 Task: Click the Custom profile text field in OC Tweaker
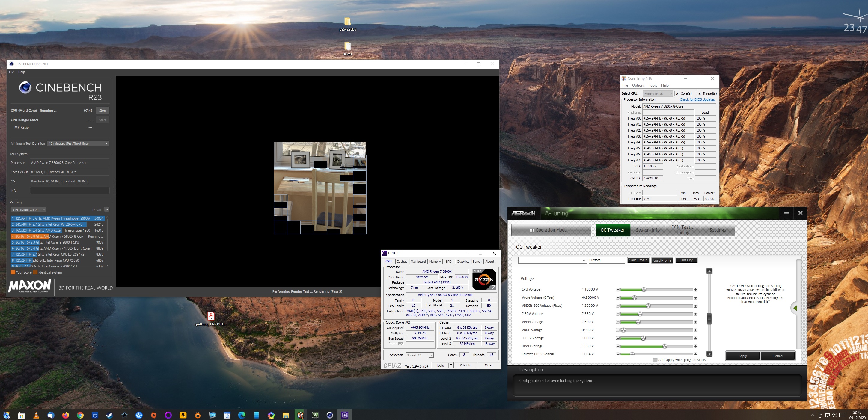click(x=607, y=260)
